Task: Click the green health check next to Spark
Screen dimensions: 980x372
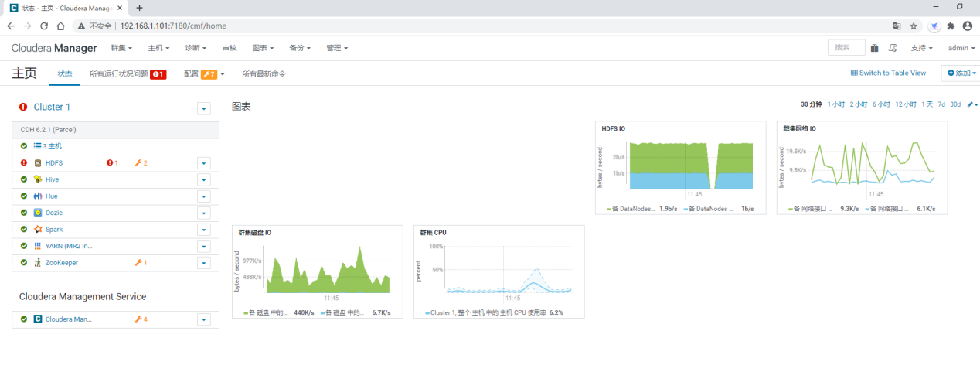Action: [24, 230]
